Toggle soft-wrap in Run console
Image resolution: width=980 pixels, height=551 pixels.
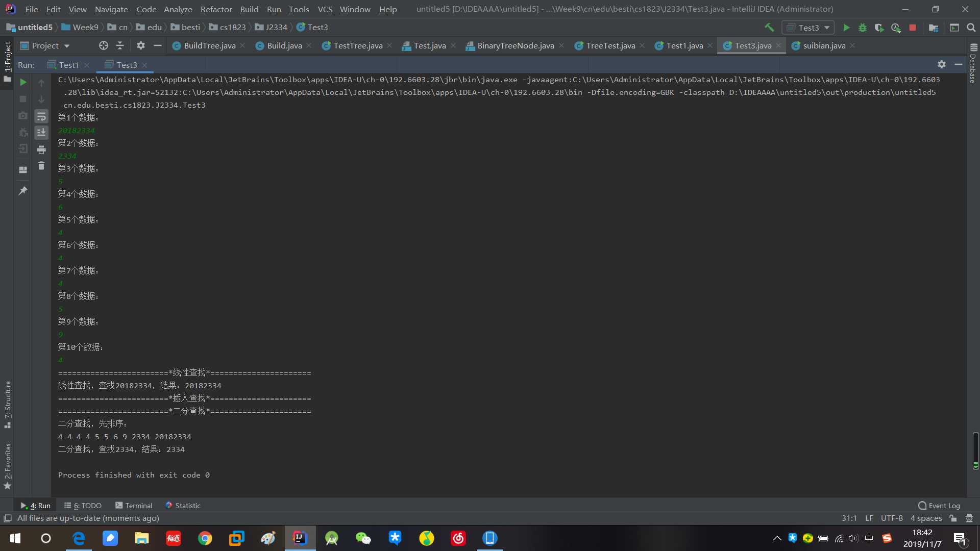point(41,116)
